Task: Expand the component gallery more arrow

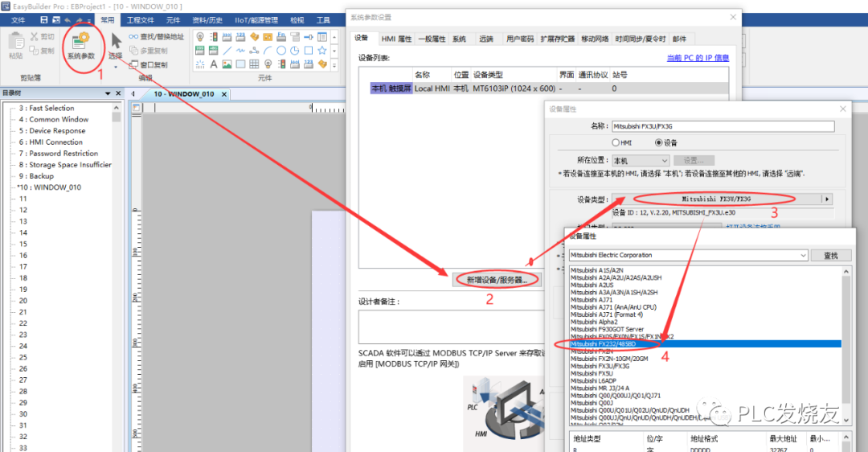Action: point(334,64)
